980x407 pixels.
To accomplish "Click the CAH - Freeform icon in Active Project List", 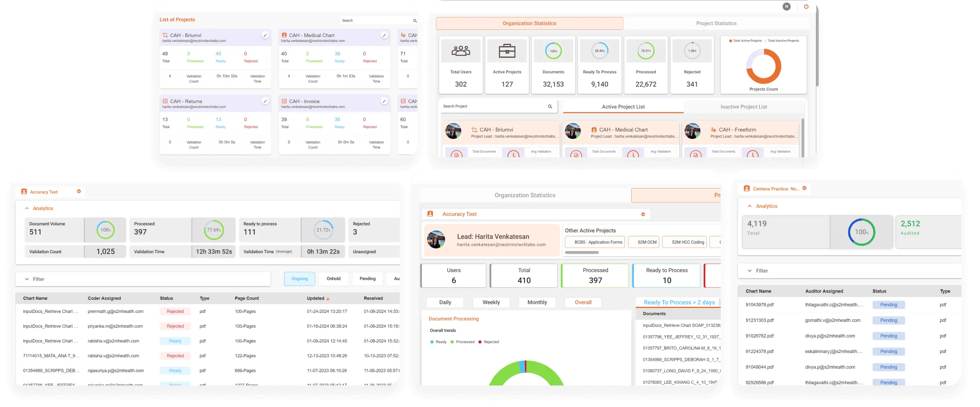I will 714,130.
